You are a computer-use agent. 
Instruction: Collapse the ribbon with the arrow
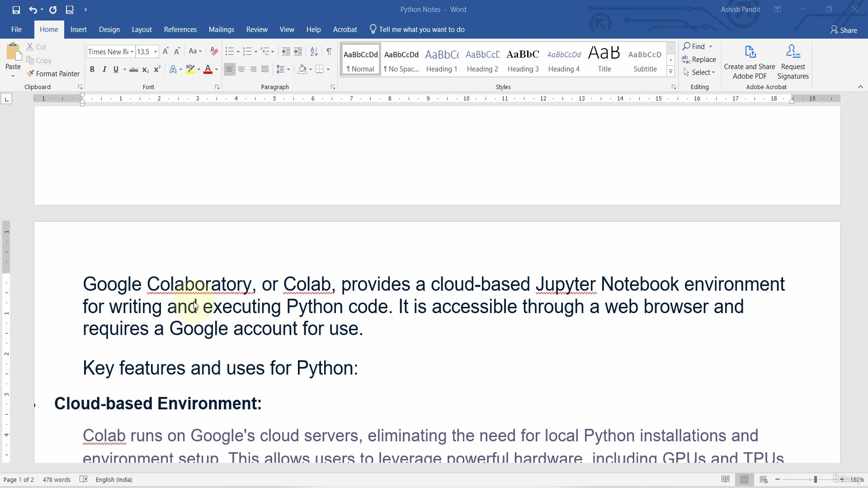(x=860, y=87)
